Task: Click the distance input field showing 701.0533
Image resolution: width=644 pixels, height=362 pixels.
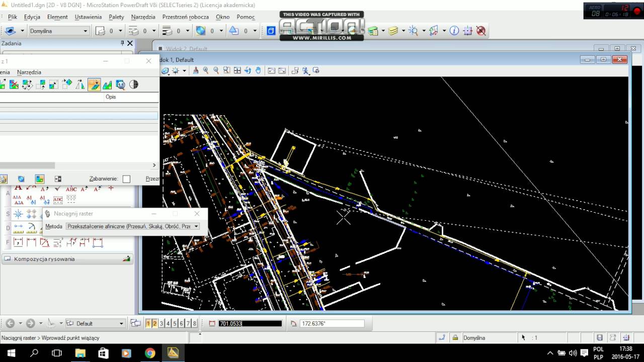Action: [x=250, y=323]
